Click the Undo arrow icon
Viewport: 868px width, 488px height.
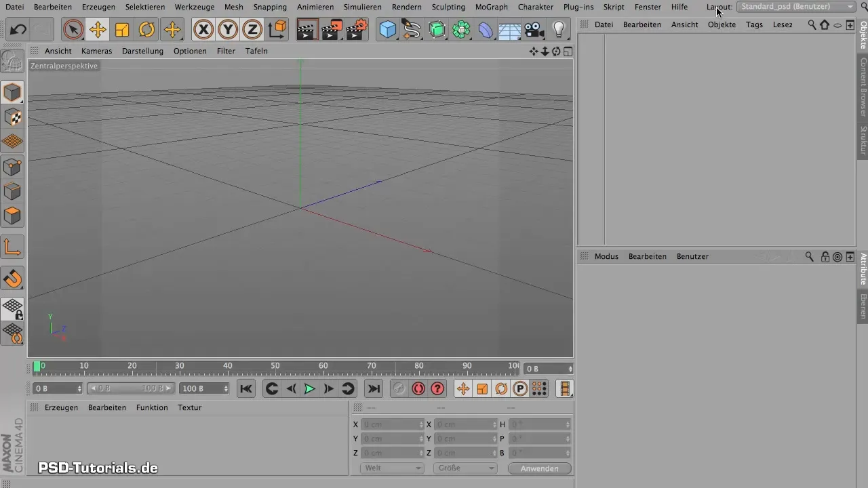pyautogui.click(x=18, y=30)
